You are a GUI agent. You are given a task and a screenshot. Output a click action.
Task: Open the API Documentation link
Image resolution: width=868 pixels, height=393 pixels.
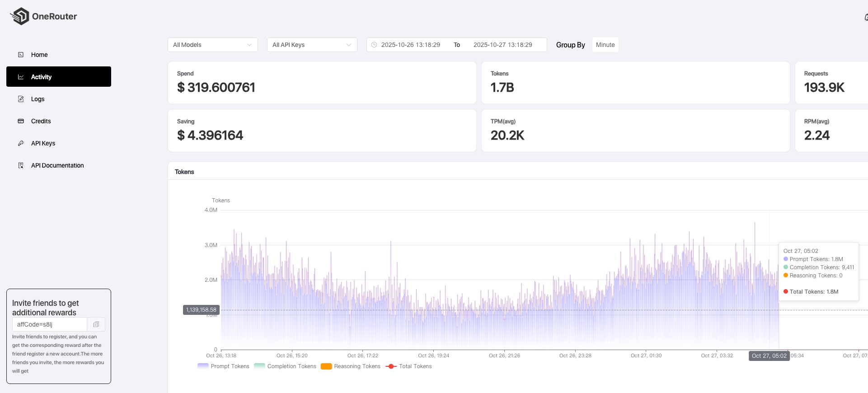pos(57,165)
